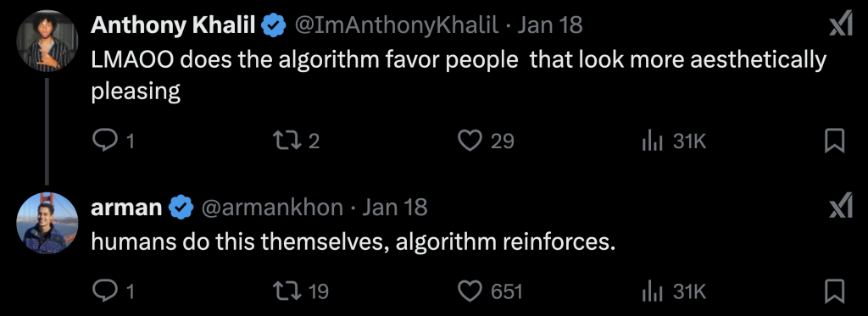Open the reply icon on Anthony Khalil's tweet
The width and height of the screenshot is (868, 316).
(x=103, y=141)
